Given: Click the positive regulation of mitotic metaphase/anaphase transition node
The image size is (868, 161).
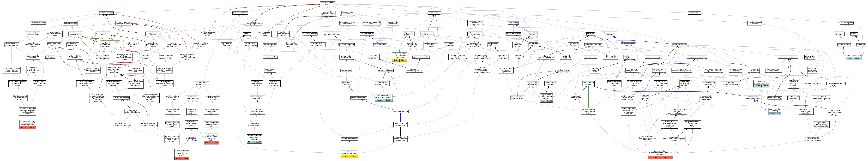Looking at the screenshot, I should click(660, 154).
